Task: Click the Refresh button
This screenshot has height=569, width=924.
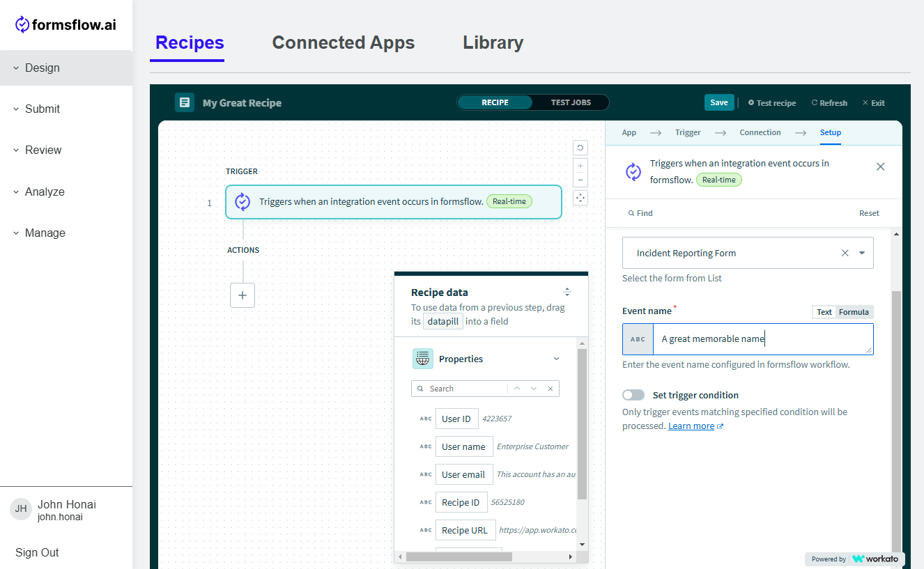Action: pyautogui.click(x=829, y=103)
